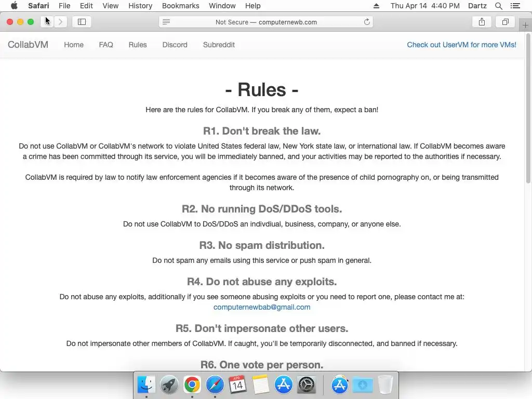Open the Help menu
Viewport: 532px width, 399px height.
pyautogui.click(x=253, y=6)
